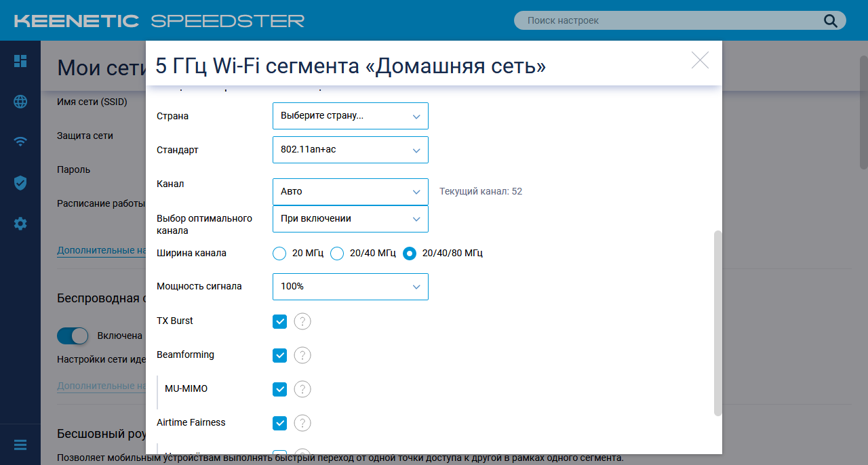
Task: Close the 5 ГГц Wi-Fi dialog
Action: (700, 60)
